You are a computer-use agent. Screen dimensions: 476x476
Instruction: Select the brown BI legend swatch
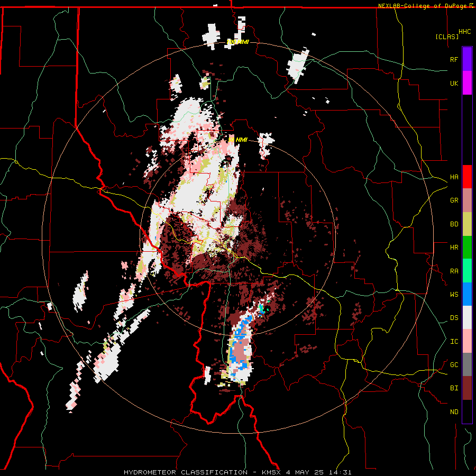click(x=467, y=388)
